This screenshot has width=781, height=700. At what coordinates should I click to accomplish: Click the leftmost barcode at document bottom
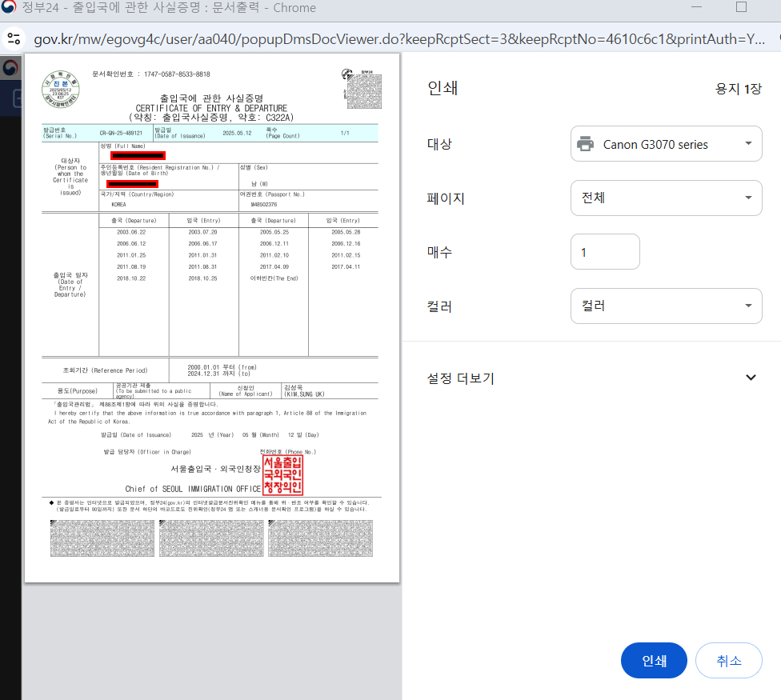coord(102,538)
